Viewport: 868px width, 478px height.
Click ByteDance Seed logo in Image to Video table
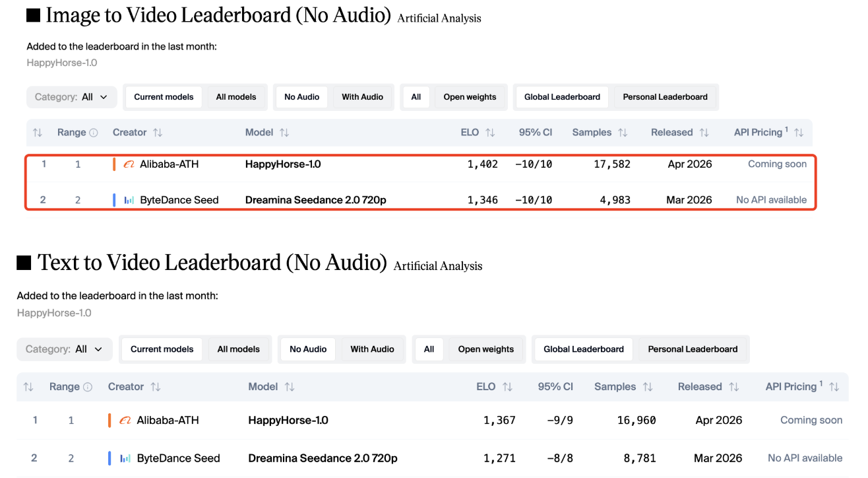pos(129,200)
